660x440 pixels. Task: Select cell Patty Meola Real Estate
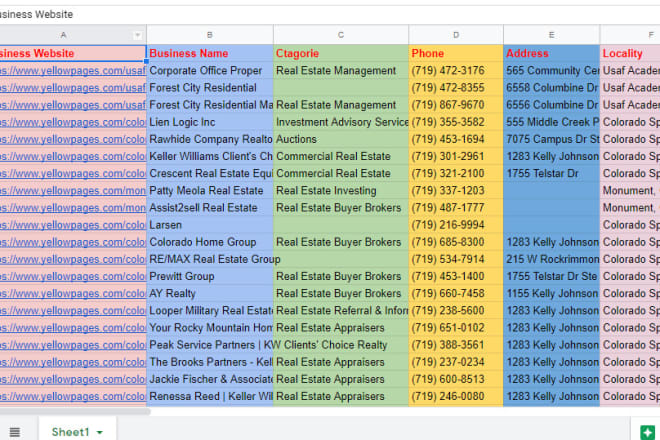tap(210, 191)
